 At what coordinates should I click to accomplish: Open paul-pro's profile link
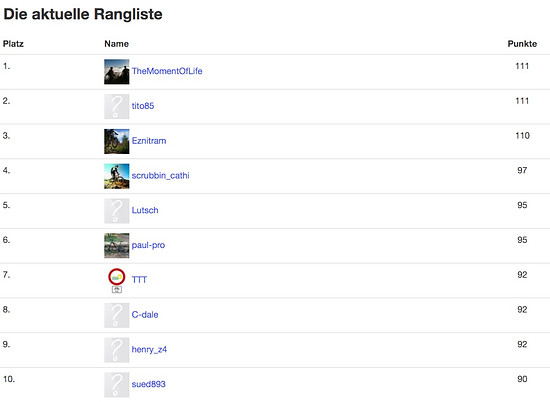[148, 245]
